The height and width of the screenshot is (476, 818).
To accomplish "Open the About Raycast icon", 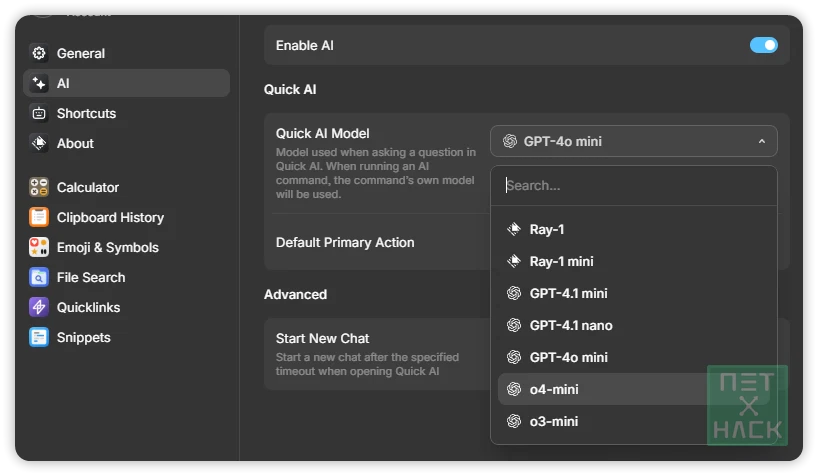I will pos(39,143).
